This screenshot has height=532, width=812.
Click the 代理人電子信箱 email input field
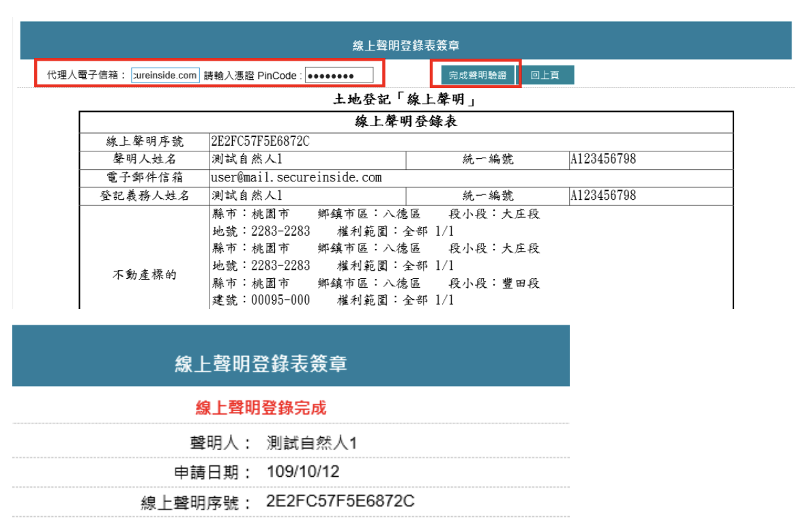tap(165, 75)
